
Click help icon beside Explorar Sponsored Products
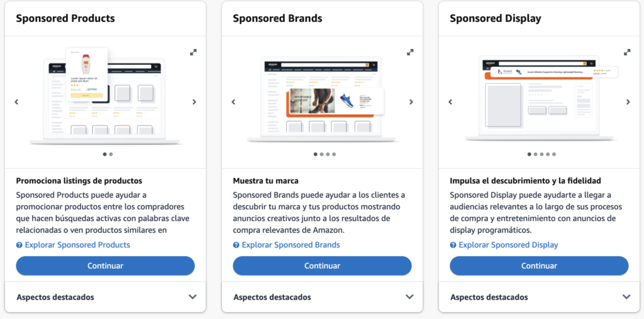click(x=19, y=245)
